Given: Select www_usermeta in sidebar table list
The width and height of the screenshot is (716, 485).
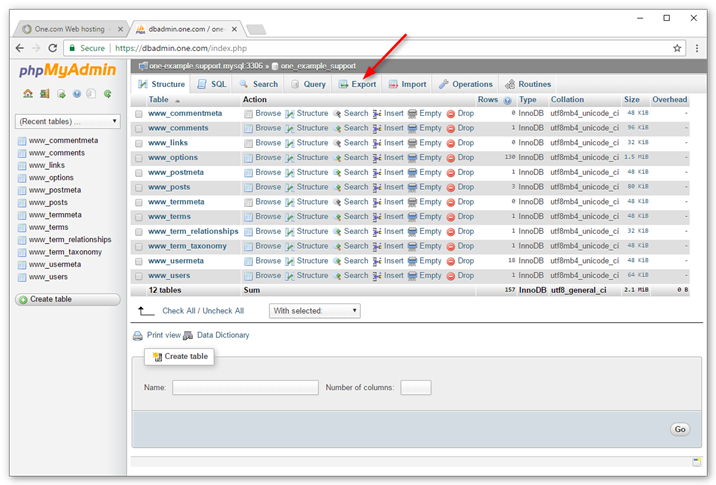Looking at the screenshot, I should click(55, 264).
